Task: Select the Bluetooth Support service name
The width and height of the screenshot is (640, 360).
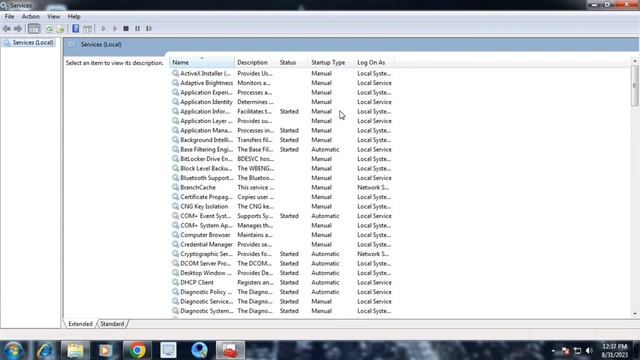Action: pos(207,178)
